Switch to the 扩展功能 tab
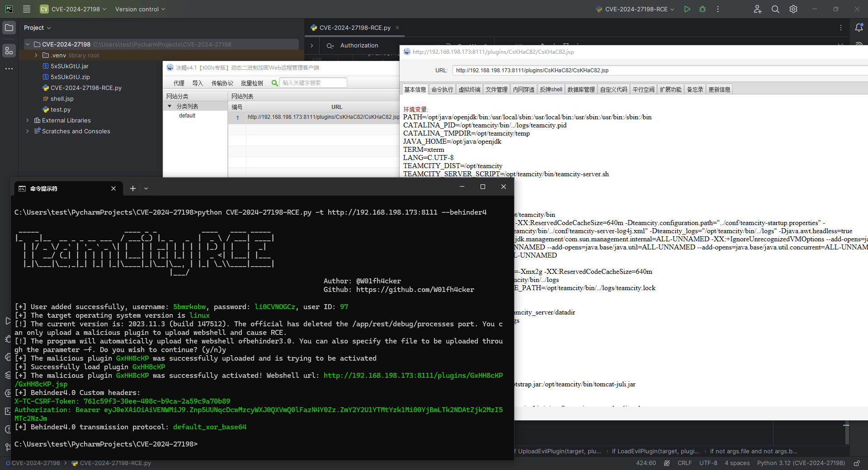868x470 pixels. click(x=670, y=89)
